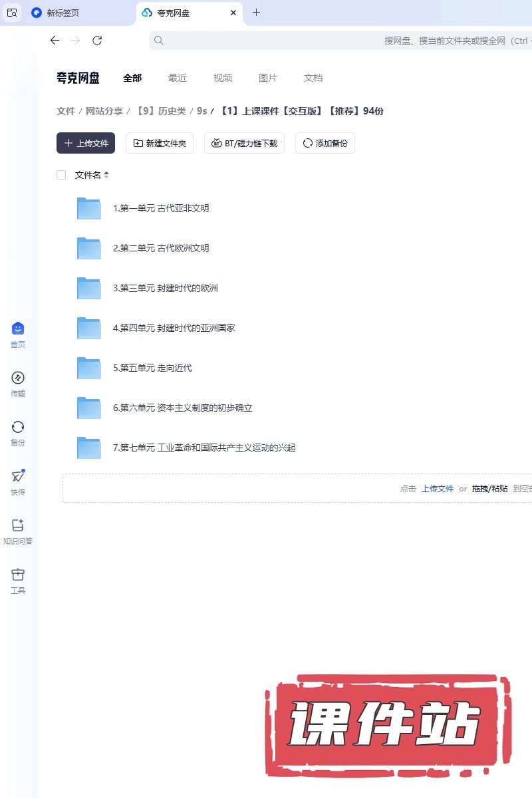This screenshot has width=532, height=798.
Task: Open the 知识问答 sidebar icon
Action: pos(18,526)
